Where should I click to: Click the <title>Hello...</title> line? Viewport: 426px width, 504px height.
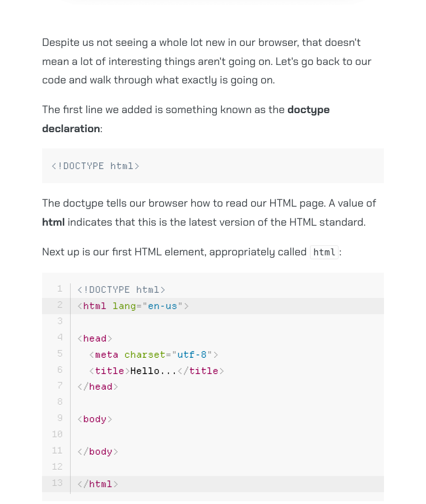click(x=156, y=371)
